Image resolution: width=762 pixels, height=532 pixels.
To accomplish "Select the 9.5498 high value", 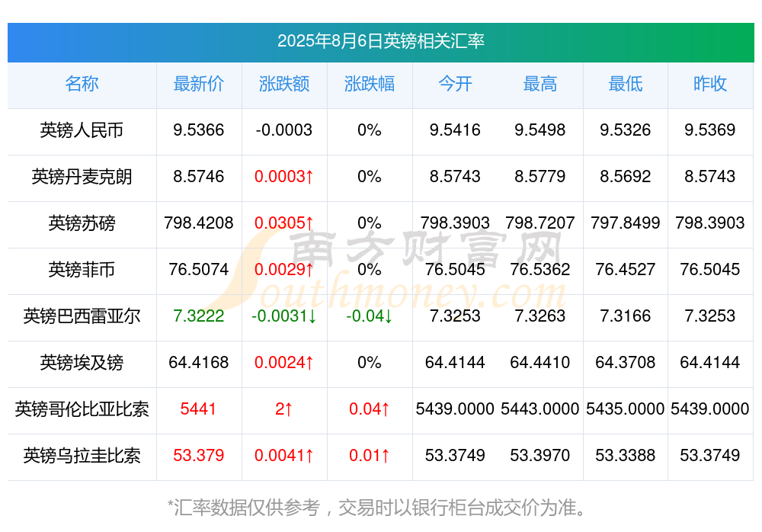I will pos(540,130).
